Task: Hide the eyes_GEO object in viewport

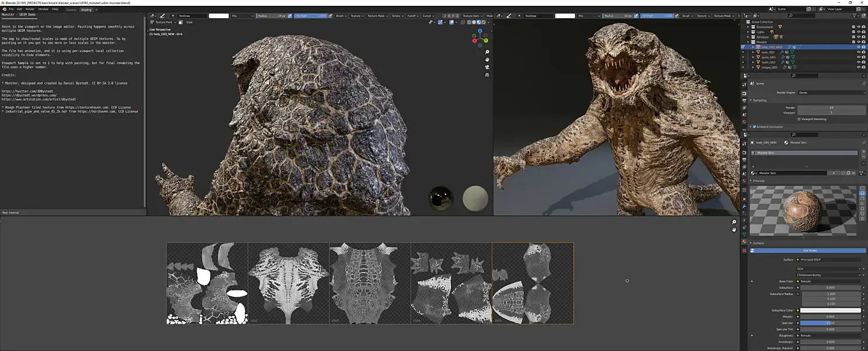Action: (x=859, y=52)
